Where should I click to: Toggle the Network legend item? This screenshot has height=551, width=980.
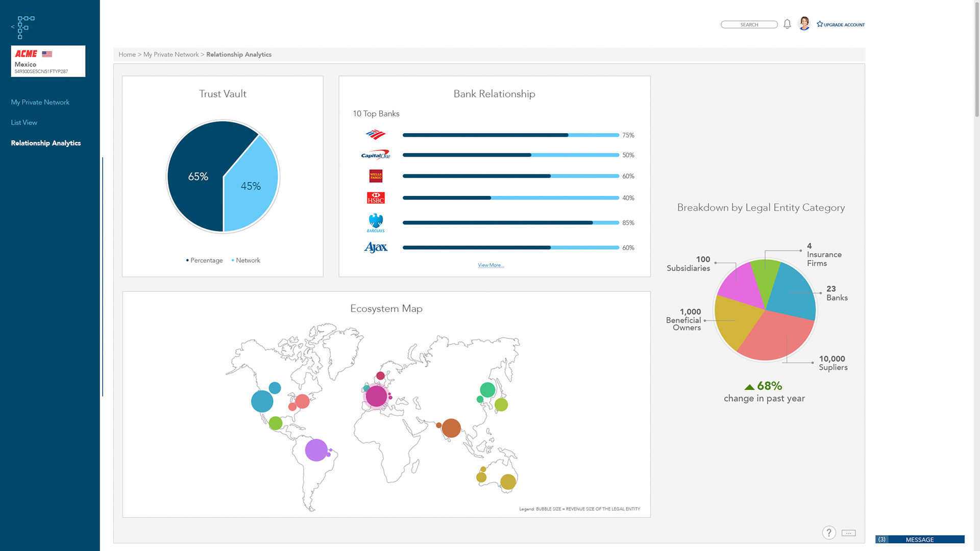click(246, 260)
